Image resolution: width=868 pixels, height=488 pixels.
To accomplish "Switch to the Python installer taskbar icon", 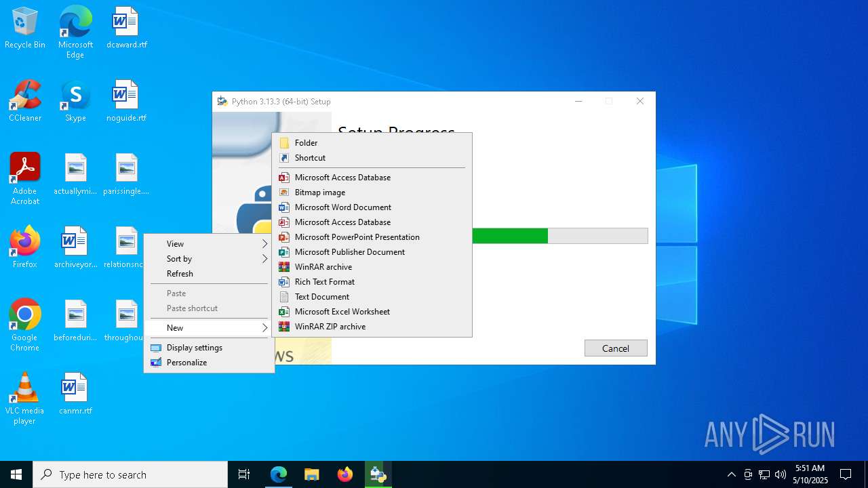I will tap(378, 474).
